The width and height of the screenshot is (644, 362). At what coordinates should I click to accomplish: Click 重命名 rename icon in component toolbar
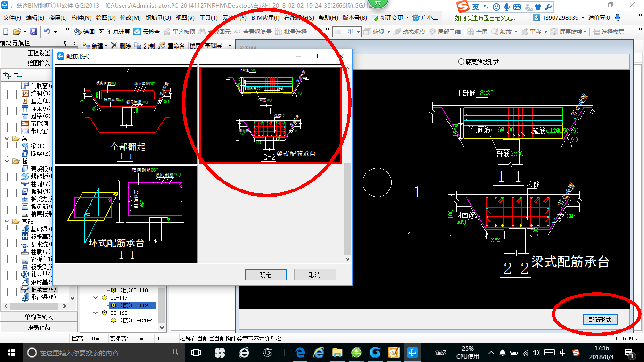coord(172,46)
